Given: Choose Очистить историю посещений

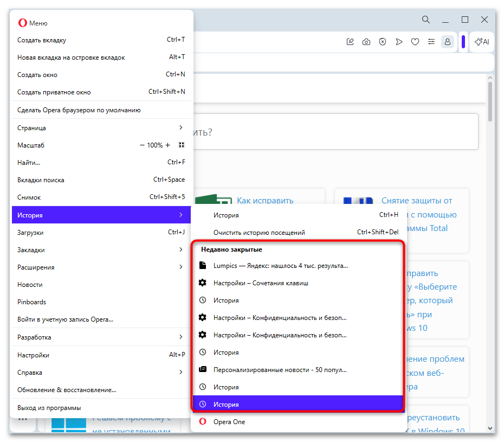Looking at the screenshot, I should coord(299,233).
